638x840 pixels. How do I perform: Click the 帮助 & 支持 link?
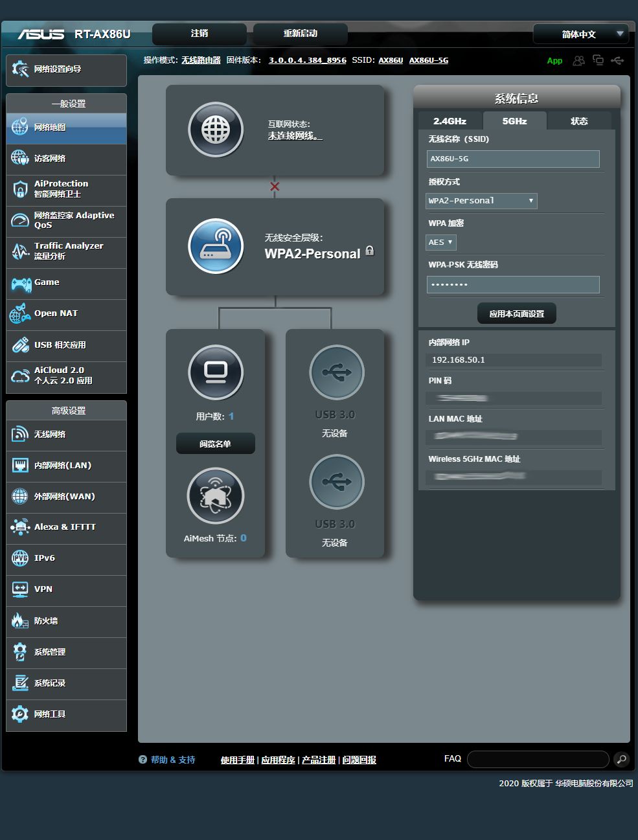173,760
